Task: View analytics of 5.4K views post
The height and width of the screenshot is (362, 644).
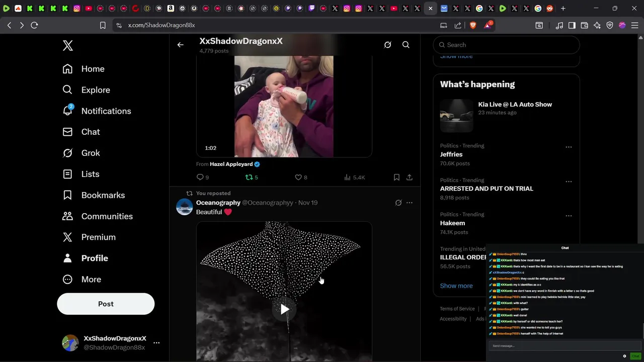Action: [354, 177]
